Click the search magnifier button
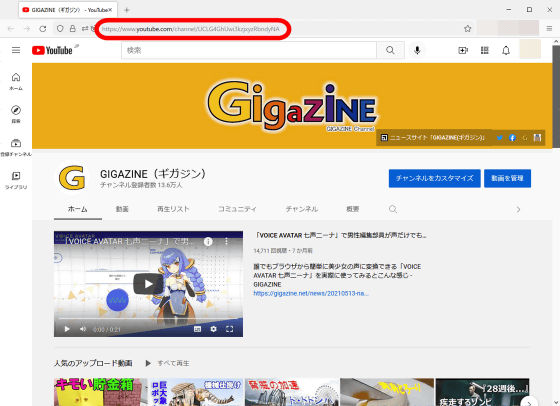Image resolution: width=560 pixels, height=406 pixels. (390, 50)
